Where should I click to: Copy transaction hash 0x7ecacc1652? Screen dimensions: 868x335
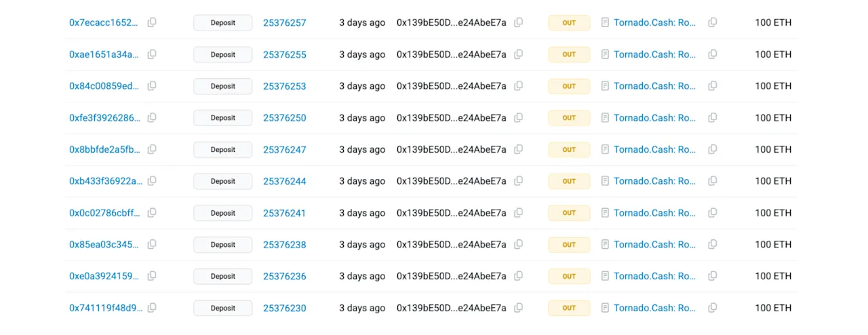click(x=152, y=22)
